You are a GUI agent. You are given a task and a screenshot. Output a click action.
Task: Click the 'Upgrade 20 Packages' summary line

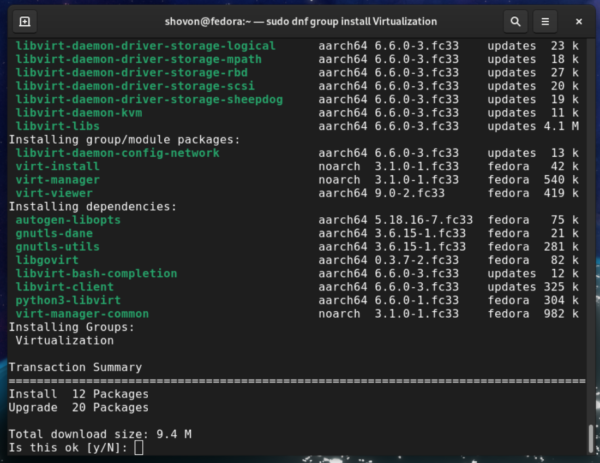tap(78, 407)
